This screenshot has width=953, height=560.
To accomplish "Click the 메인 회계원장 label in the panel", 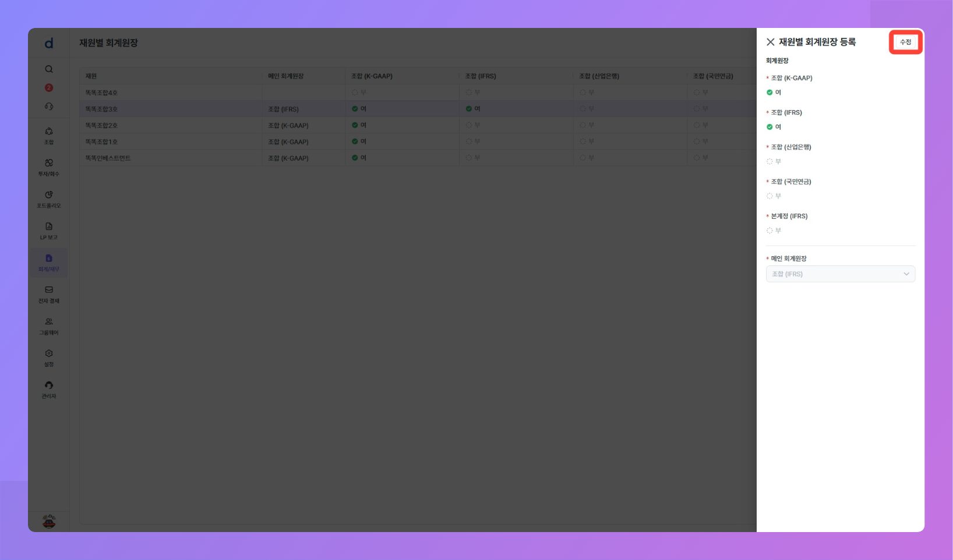I will click(x=789, y=258).
